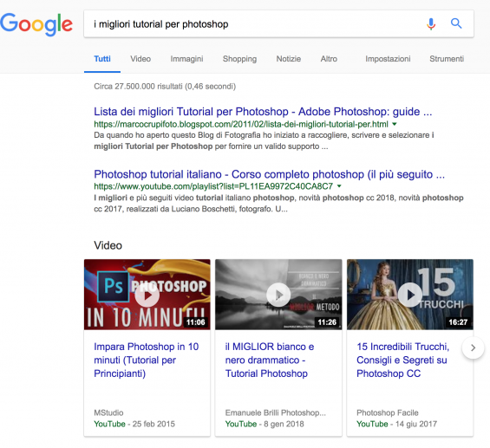The width and height of the screenshot is (490, 448).
Task: Click the 11:26 duration badge
Action: pos(327,322)
